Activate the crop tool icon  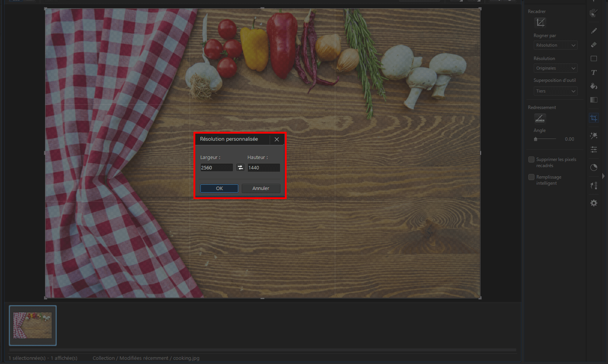click(x=594, y=118)
